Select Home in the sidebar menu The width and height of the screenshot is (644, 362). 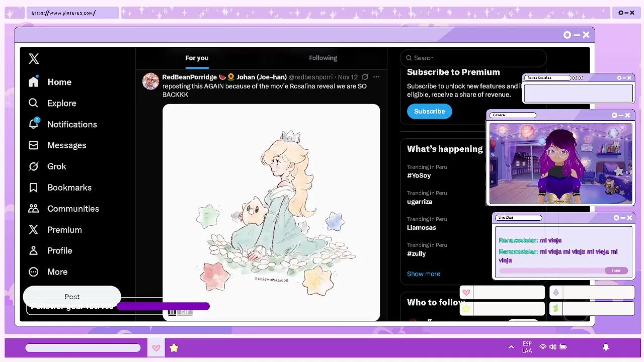click(x=59, y=82)
